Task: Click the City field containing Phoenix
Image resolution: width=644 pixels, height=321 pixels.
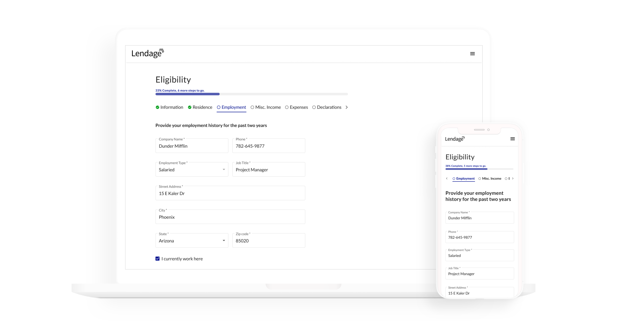Action: [230, 217]
